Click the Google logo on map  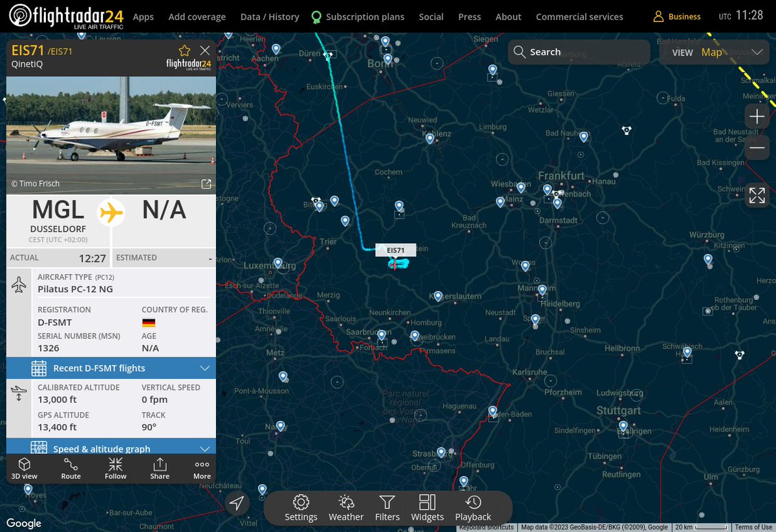click(24, 524)
